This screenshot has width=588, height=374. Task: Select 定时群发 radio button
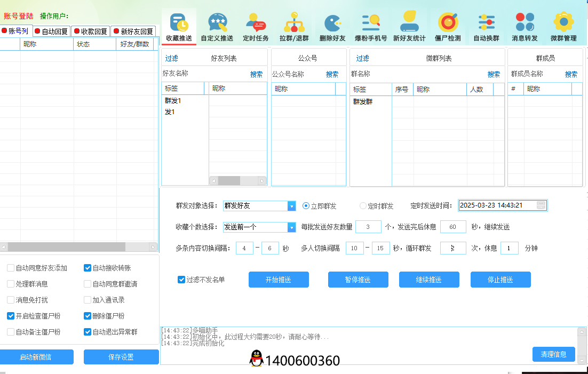coord(363,205)
